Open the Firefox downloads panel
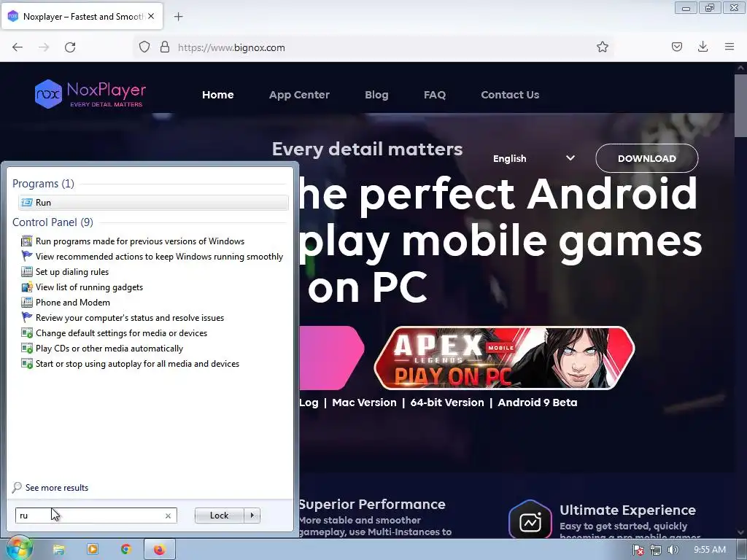747x560 pixels. click(x=703, y=47)
